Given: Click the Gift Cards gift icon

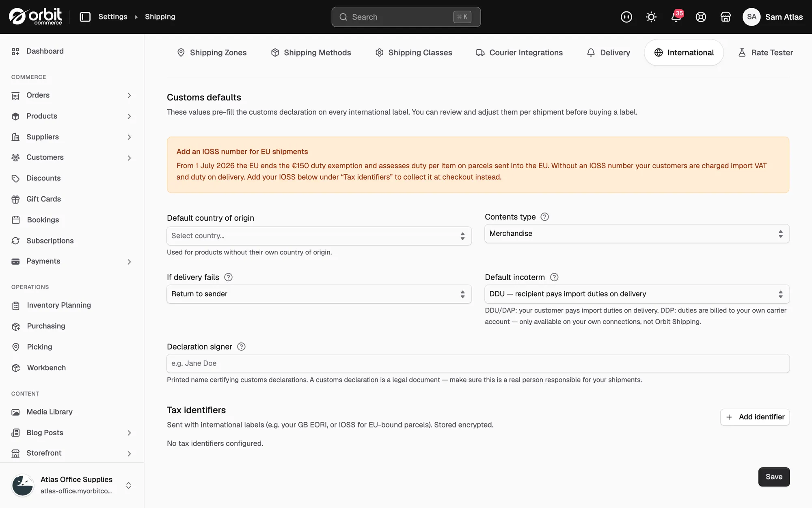Looking at the screenshot, I should (15, 199).
